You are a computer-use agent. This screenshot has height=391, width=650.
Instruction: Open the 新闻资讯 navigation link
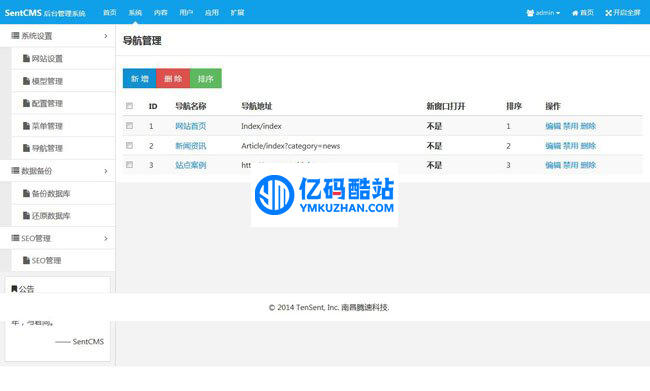[x=191, y=146]
